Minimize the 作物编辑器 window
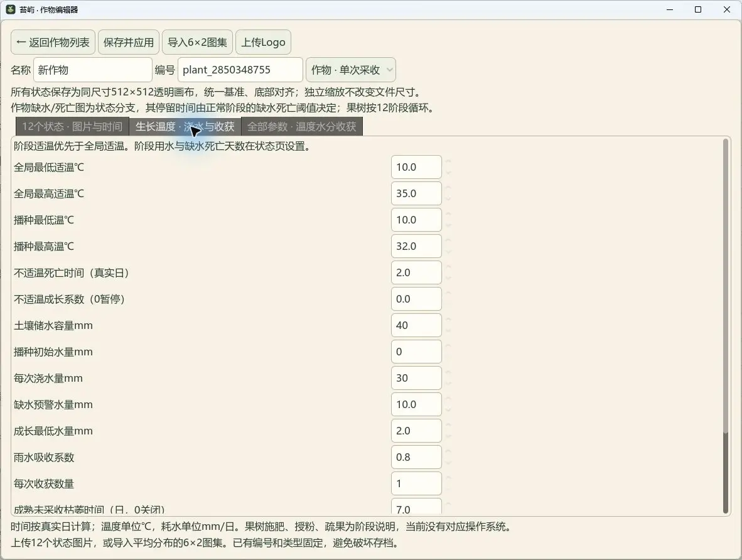This screenshot has width=742, height=560. [670, 9]
